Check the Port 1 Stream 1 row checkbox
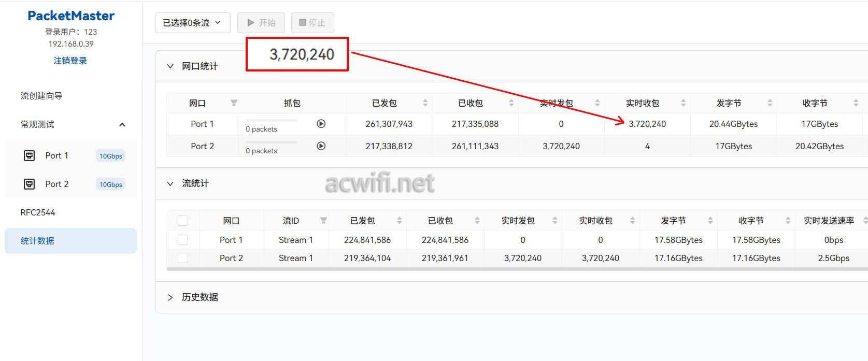Screen dimensions: 868x361 183,240
